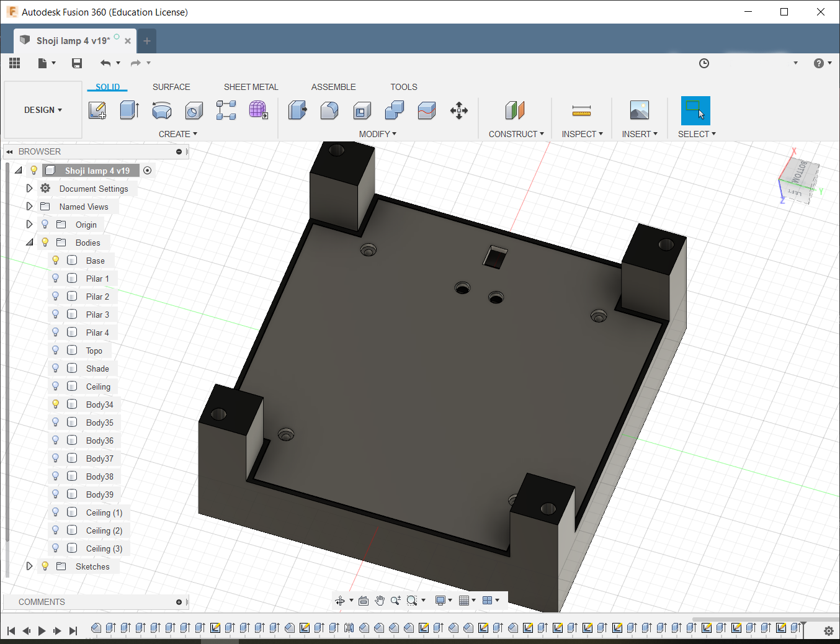Show the Pilar 1 body

click(55, 279)
